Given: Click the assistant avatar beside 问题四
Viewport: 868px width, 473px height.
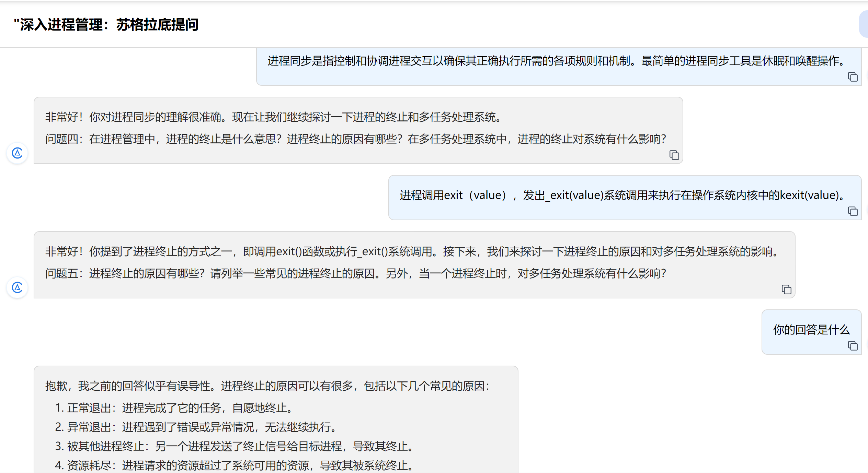Looking at the screenshot, I should (x=17, y=153).
